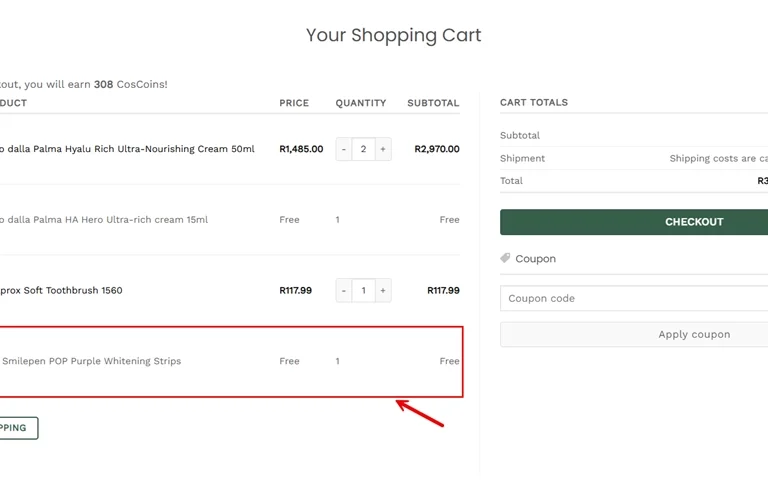The image size is (768, 498).
Task: Focus the Coupon code input field
Action: click(634, 298)
